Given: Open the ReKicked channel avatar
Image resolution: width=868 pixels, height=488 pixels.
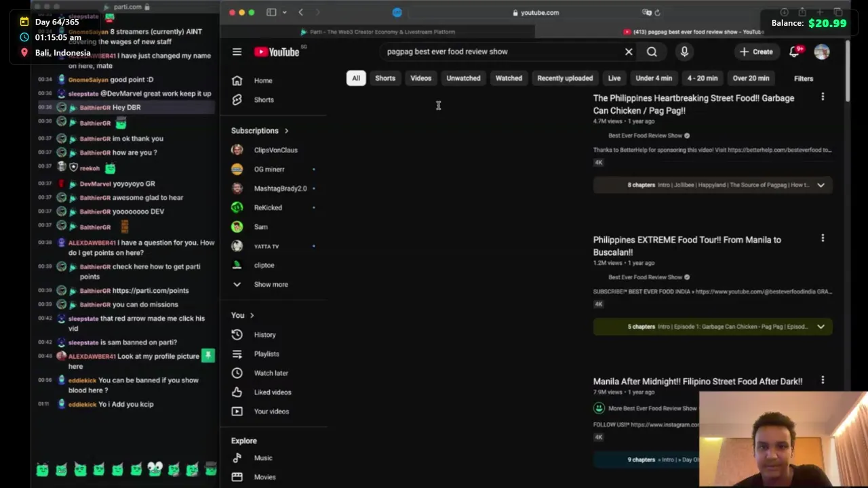Looking at the screenshot, I should pyautogui.click(x=237, y=207).
